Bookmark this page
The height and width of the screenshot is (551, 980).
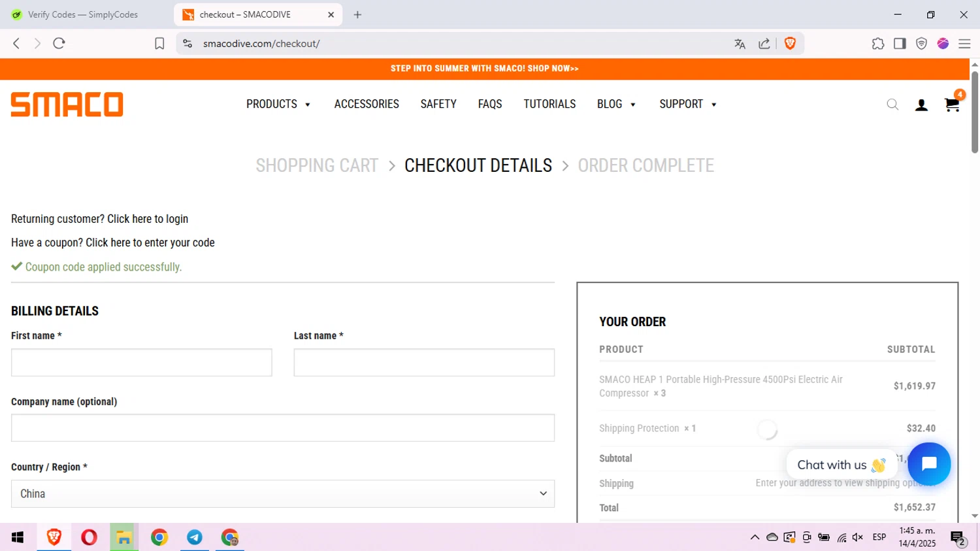click(x=159, y=43)
